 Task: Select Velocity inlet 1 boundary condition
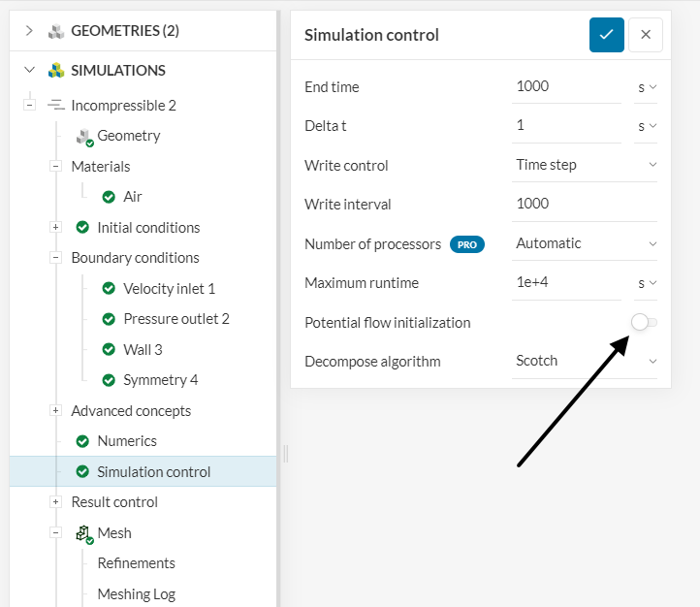[x=170, y=289]
